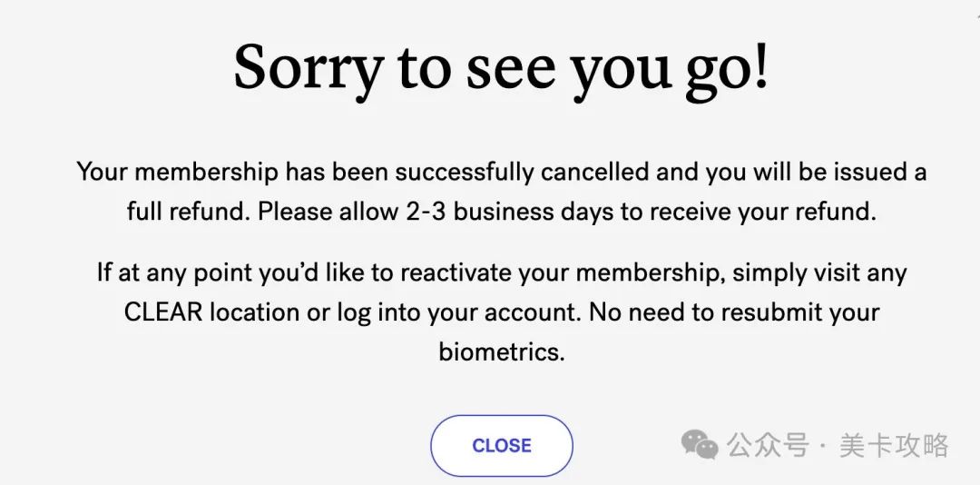Image resolution: width=980 pixels, height=485 pixels.
Task: Click the CLOSE button
Action: tap(501, 445)
